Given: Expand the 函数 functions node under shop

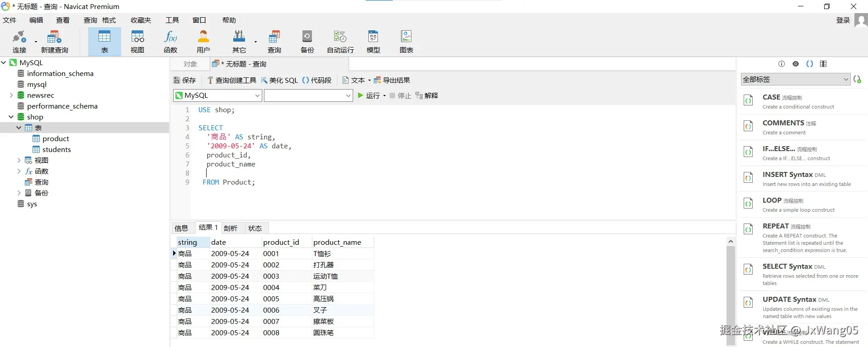Looking at the screenshot, I should (19, 171).
